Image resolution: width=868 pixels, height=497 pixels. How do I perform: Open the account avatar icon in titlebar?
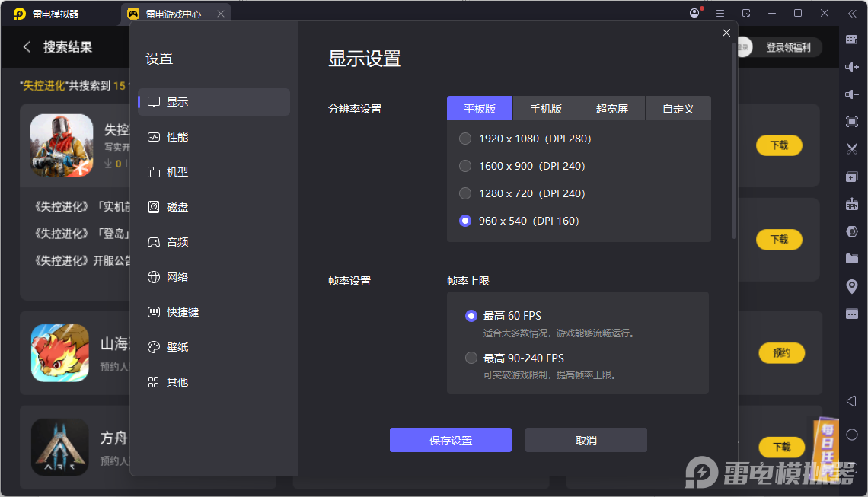694,13
